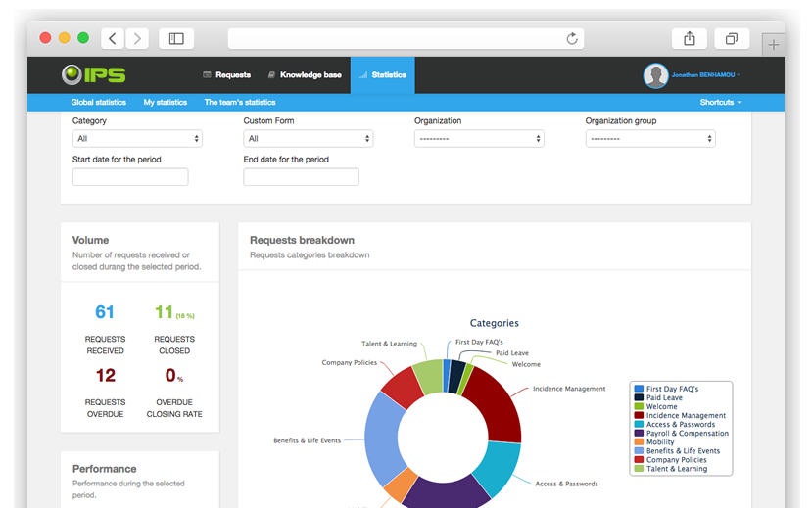Click the IPS logo
Image resolution: width=812 pixels, height=508 pixels.
click(94, 74)
